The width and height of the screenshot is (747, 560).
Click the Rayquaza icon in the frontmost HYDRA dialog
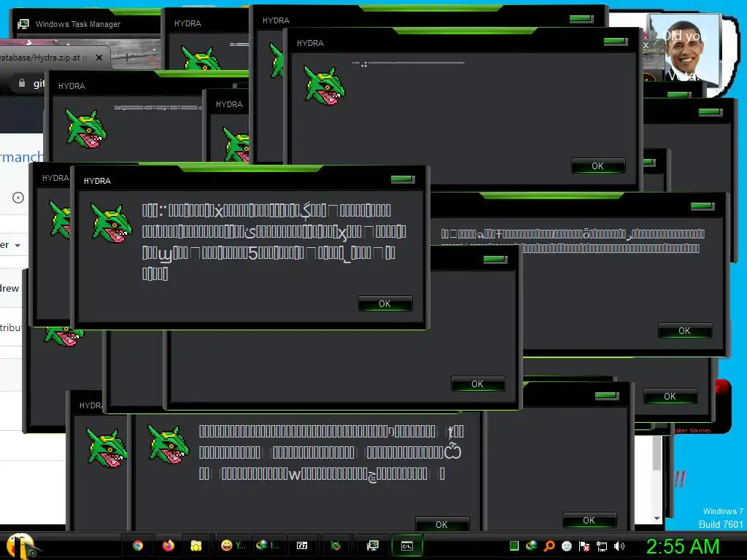[x=112, y=223]
